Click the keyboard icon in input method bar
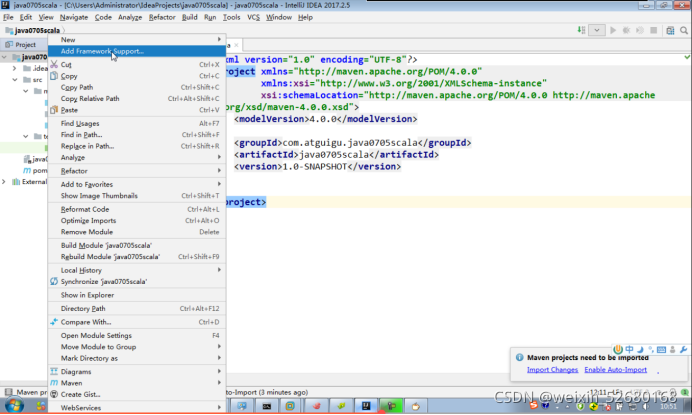692x415 pixels. click(x=661, y=349)
